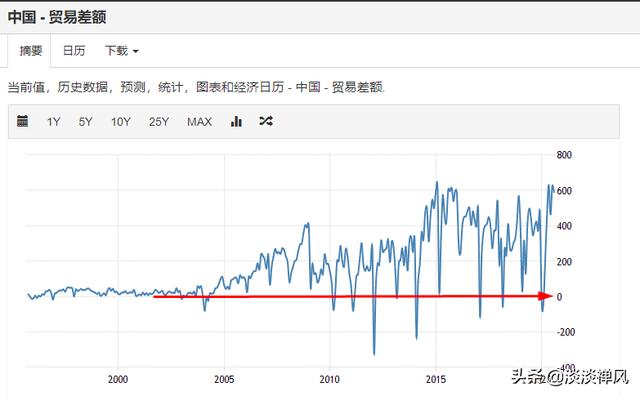Image resolution: width=640 pixels, height=396 pixels.
Task: Switch to the 日历 tab
Action: pos(74,51)
